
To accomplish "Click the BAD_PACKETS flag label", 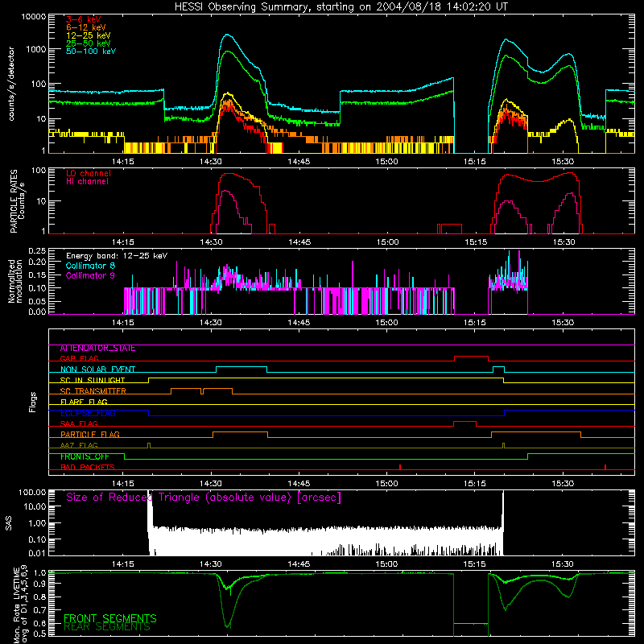I will [88, 468].
